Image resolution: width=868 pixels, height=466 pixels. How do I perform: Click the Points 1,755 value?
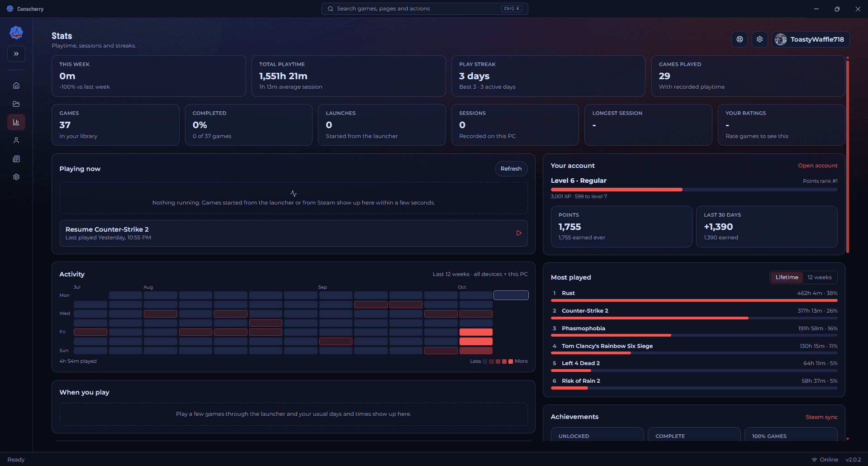(x=569, y=227)
